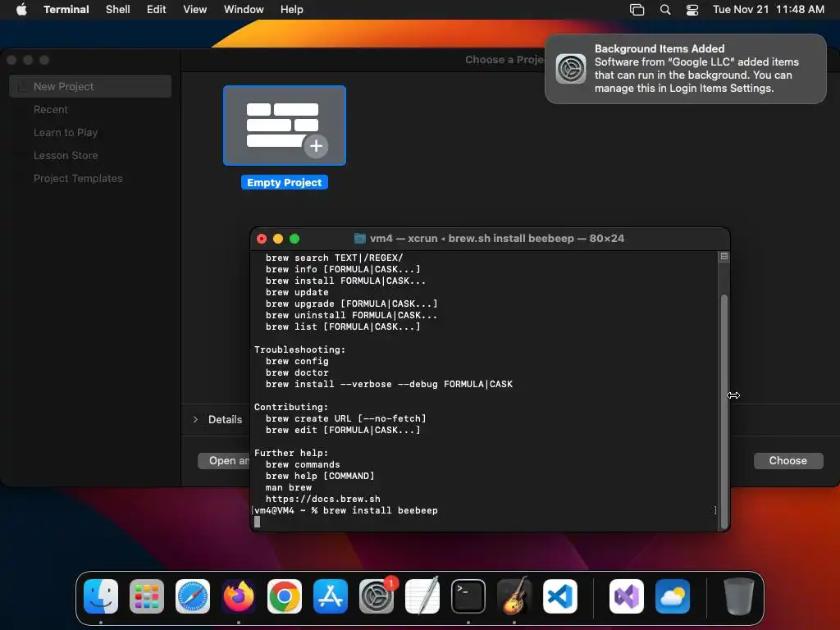Click the Open an existing project button

click(225, 461)
